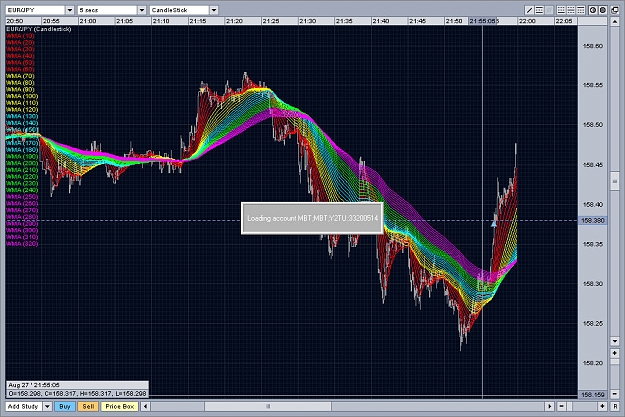This screenshot has width=625, height=417.
Task: Select the trend line drawing tool
Action: (529, 10)
